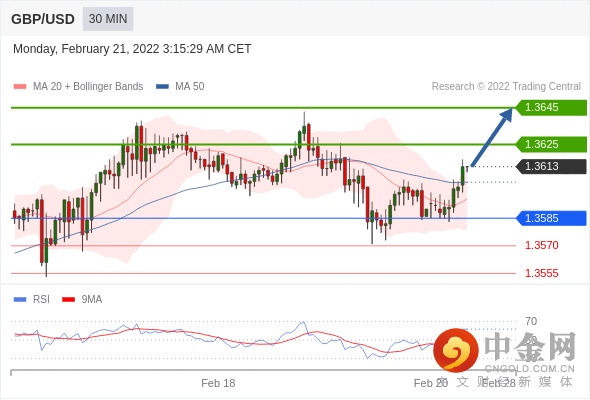Click the Feb 20 date axis marker
Viewport: 590px width, 400px height.
pyautogui.click(x=430, y=383)
